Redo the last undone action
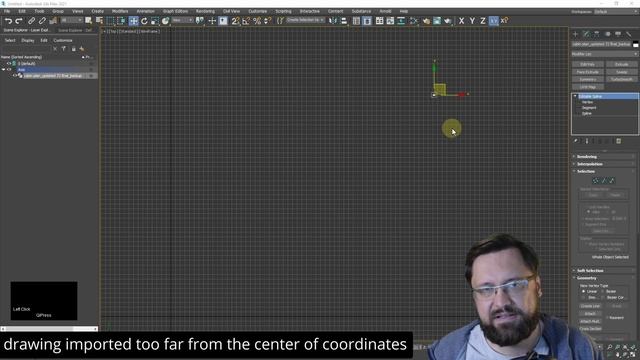Viewport: 640px width, 360px height. coord(19,20)
